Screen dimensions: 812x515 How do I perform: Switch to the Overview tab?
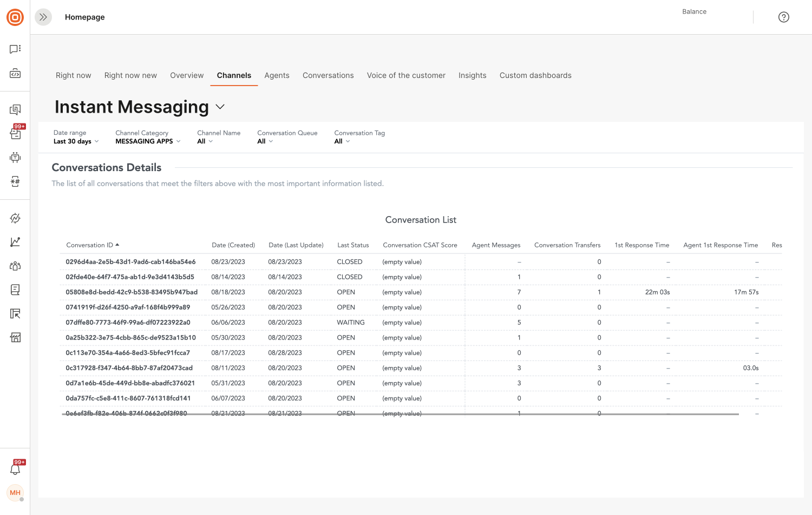pyautogui.click(x=187, y=75)
